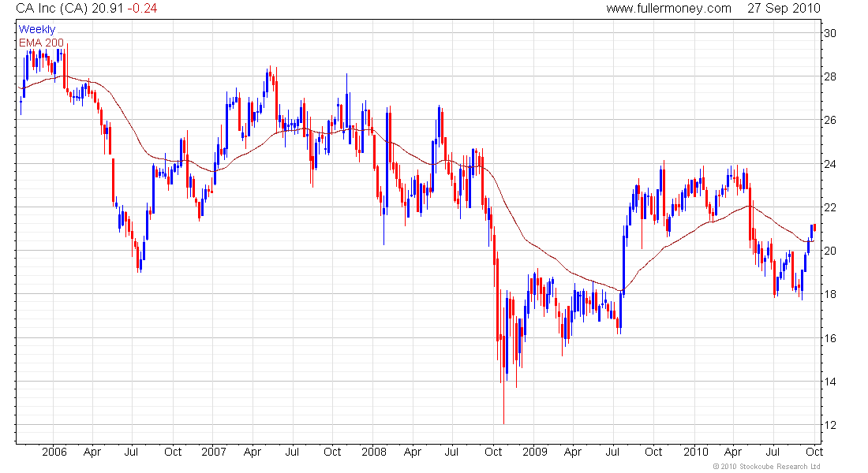Viewport: 868px width, 473px height.
Task: Select the Weekly legend label
Action: click(x=37, y=29)
